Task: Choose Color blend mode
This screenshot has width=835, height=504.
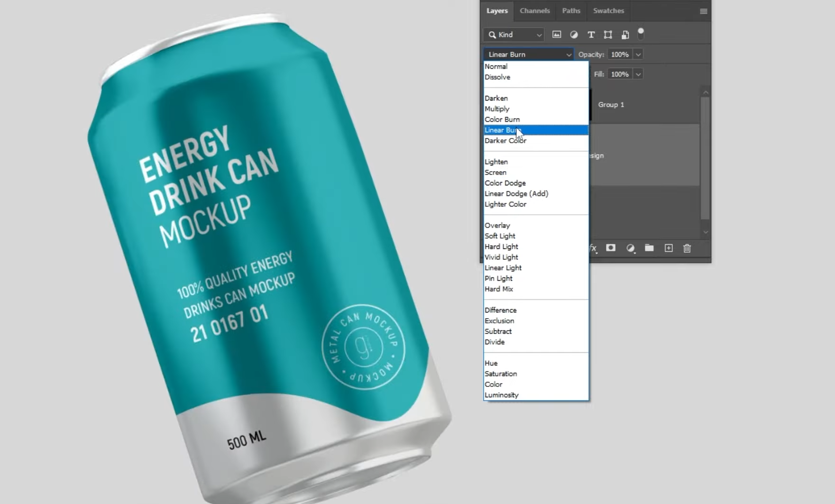Action: (x=536, y=384)
